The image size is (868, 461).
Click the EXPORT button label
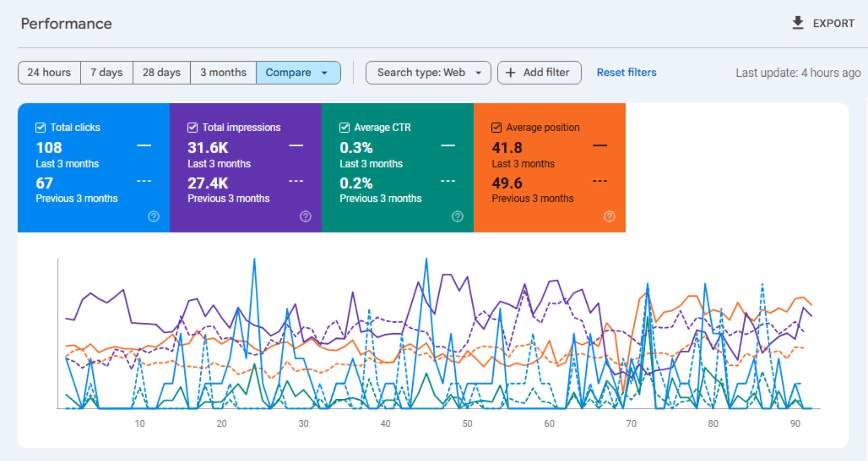coord(833,23)
